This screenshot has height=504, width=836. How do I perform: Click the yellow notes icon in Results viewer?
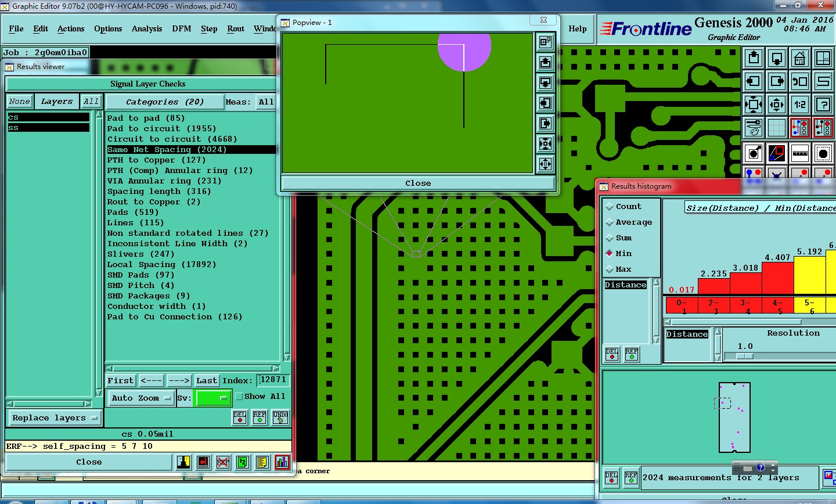point(262,462)
